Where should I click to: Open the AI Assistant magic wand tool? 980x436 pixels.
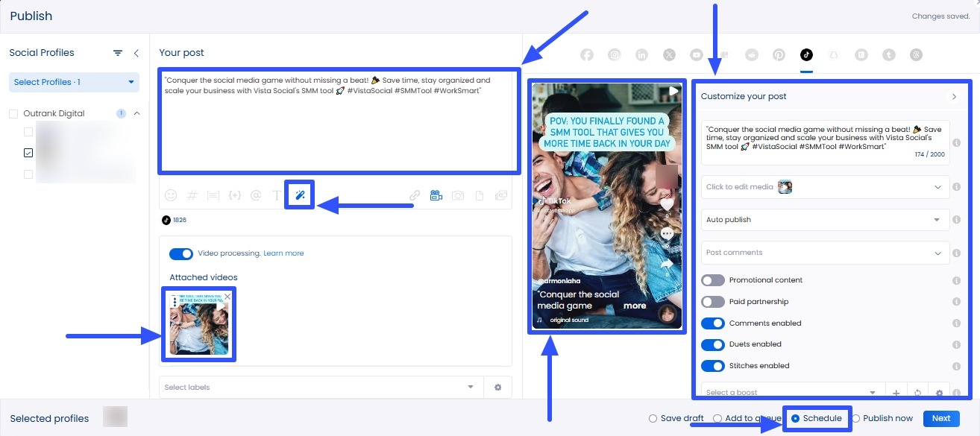tap(298, 195)
